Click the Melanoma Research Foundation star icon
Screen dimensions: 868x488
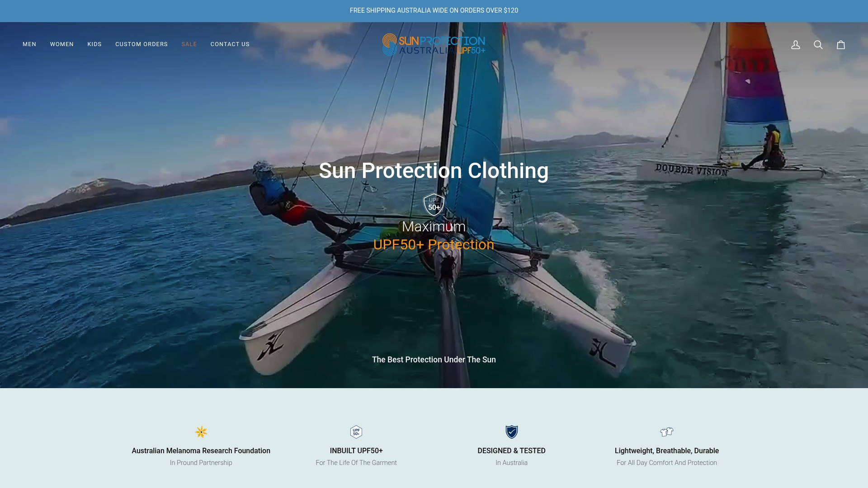201,432
